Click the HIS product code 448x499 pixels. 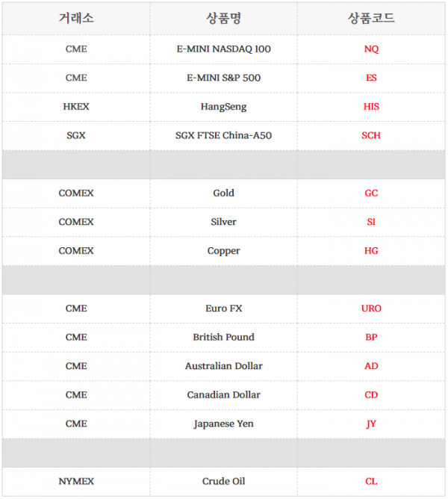371,107
